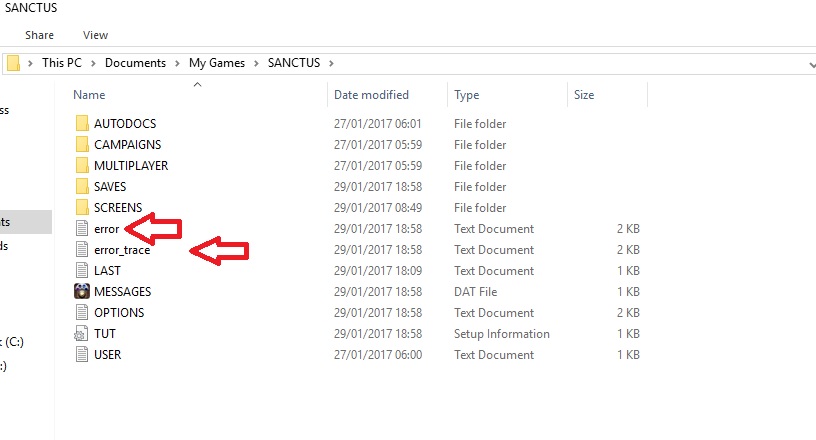Expand the chevron after My Games
This screenshot has height=440, width=816.
click(256, 63)
